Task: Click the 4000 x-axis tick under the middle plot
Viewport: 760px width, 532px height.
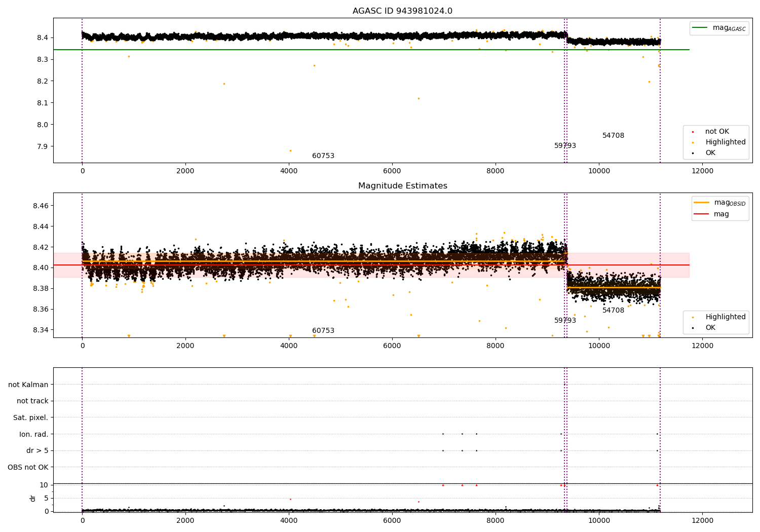Action: point(289,346)
